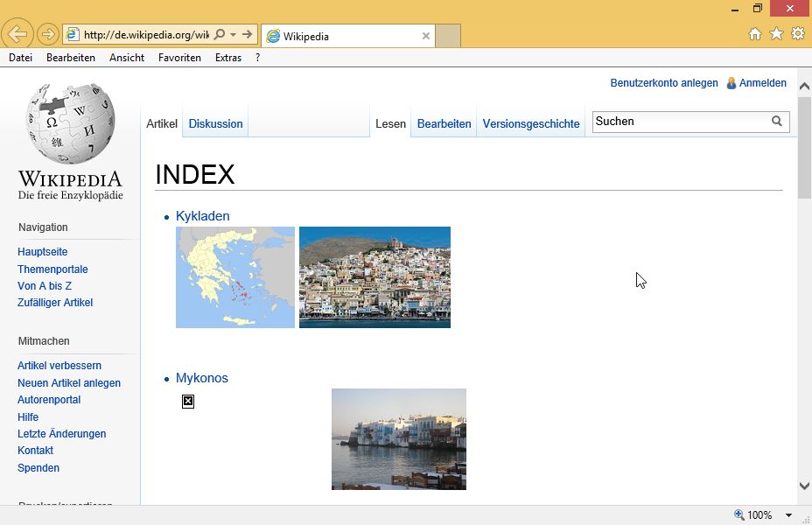Click the Go arrow in address bar

tap(248, 34)
